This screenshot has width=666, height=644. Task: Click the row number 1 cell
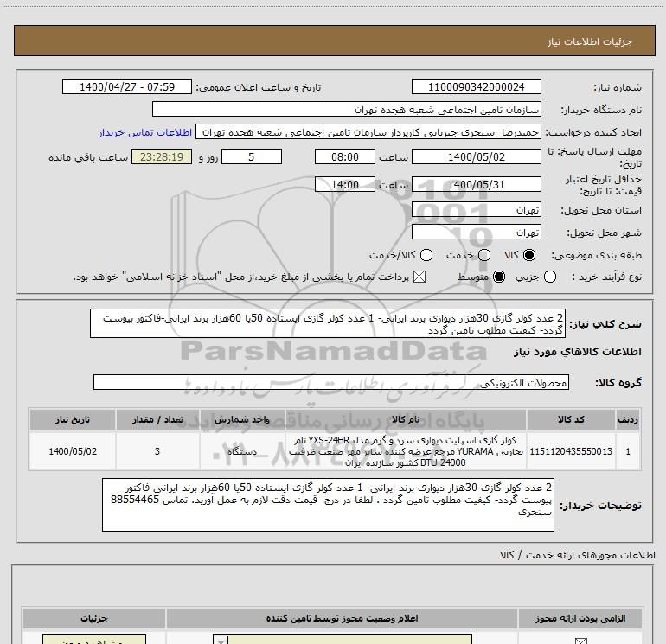pos(628,451)
